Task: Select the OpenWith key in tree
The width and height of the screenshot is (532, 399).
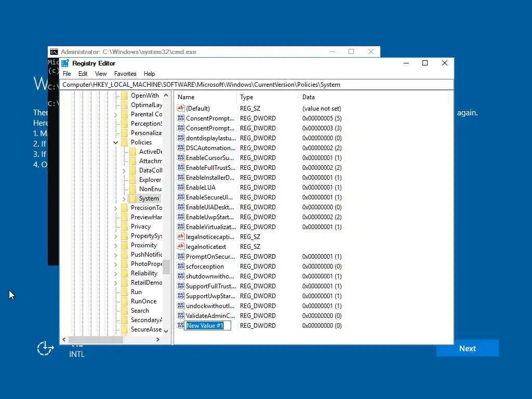Action: (x=144, y=96)
